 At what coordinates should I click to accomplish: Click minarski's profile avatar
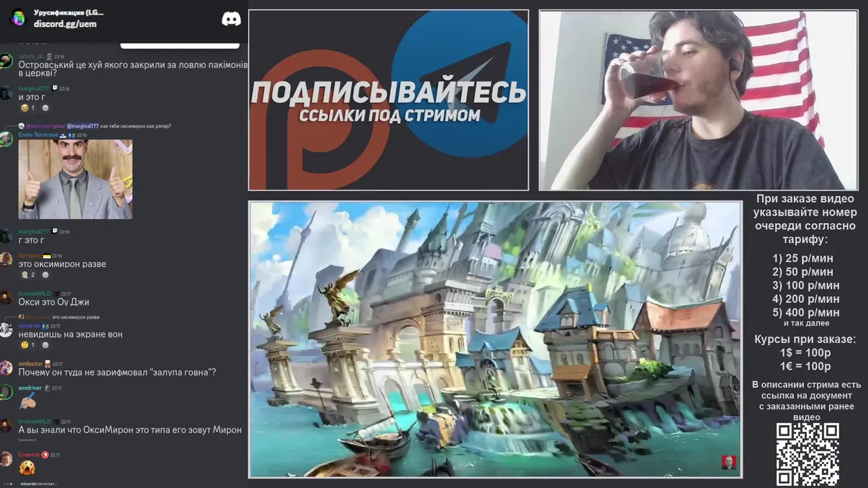6,330
